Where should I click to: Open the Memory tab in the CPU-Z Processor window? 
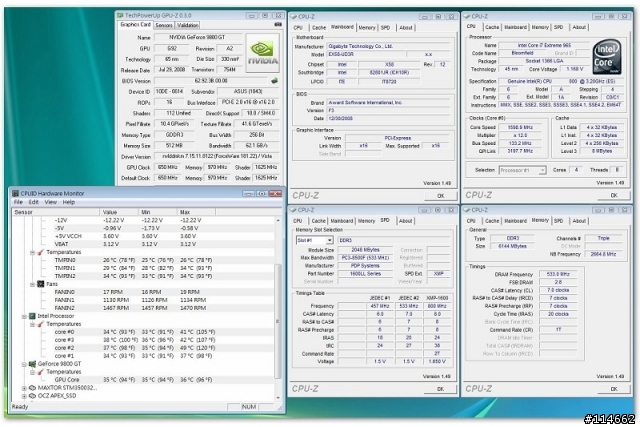pyautogui.click(x=540, y=27)
